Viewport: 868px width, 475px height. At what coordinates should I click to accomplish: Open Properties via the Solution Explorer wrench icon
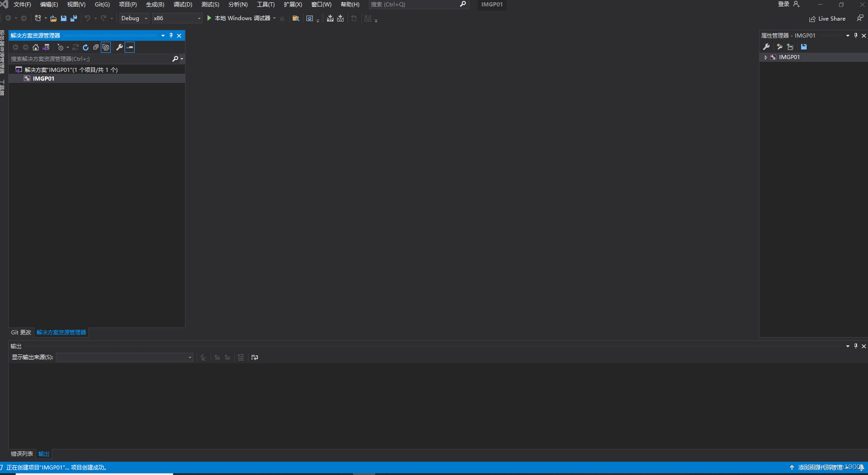119,47
